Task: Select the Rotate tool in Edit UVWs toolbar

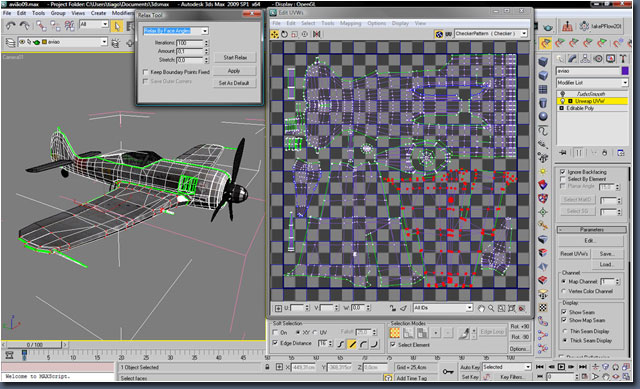Action: [x=284, y=34]
